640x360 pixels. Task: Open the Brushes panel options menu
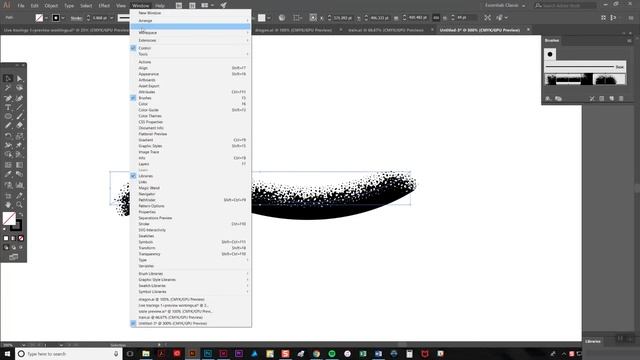pos(629,40)
